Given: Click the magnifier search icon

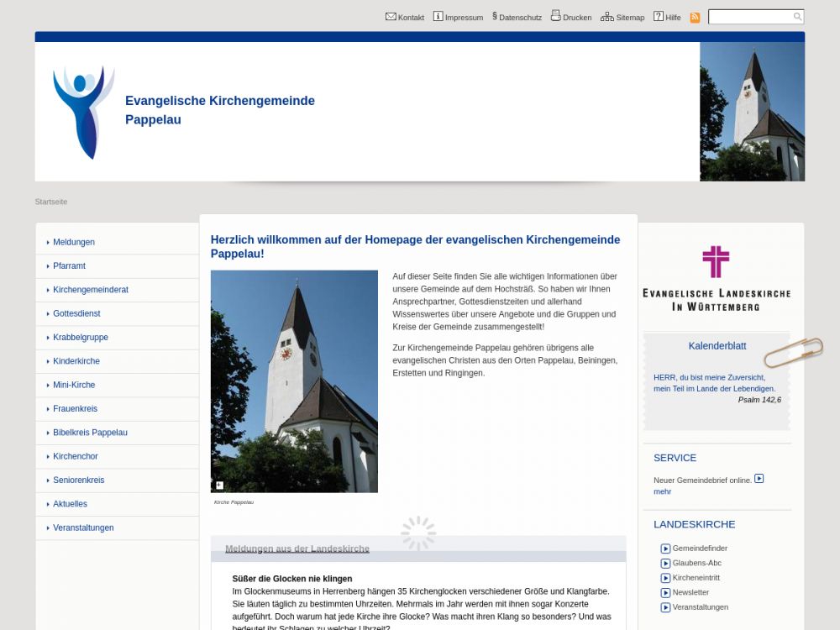Looking at the screenshot, I should 797,17.
